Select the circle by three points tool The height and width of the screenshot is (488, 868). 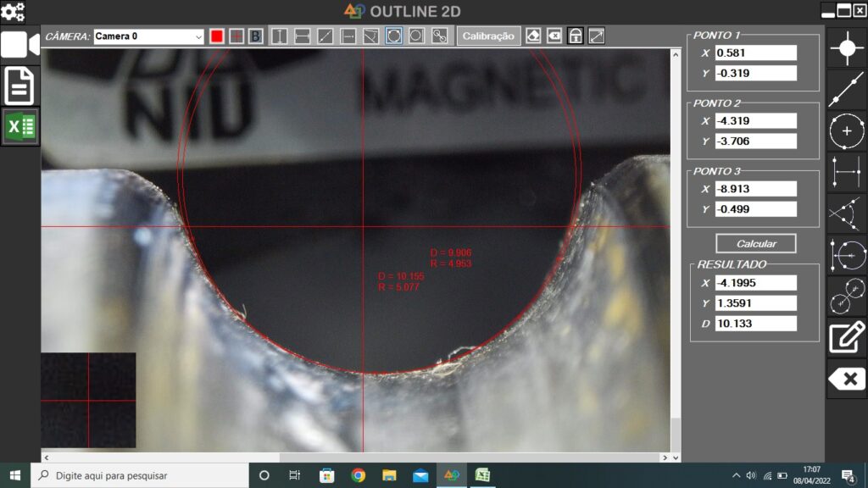[846, 131]
